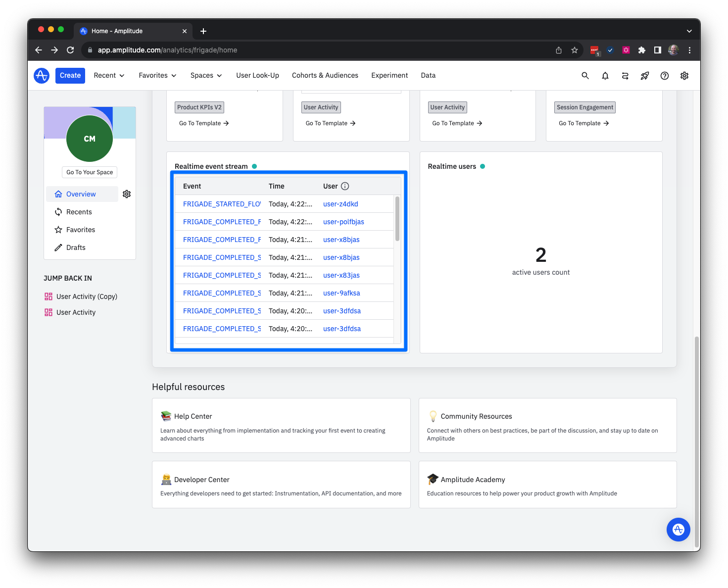This screenshot has width=728, height=588.
Task: Expand the Spaces dropdown
Action: 206,76
